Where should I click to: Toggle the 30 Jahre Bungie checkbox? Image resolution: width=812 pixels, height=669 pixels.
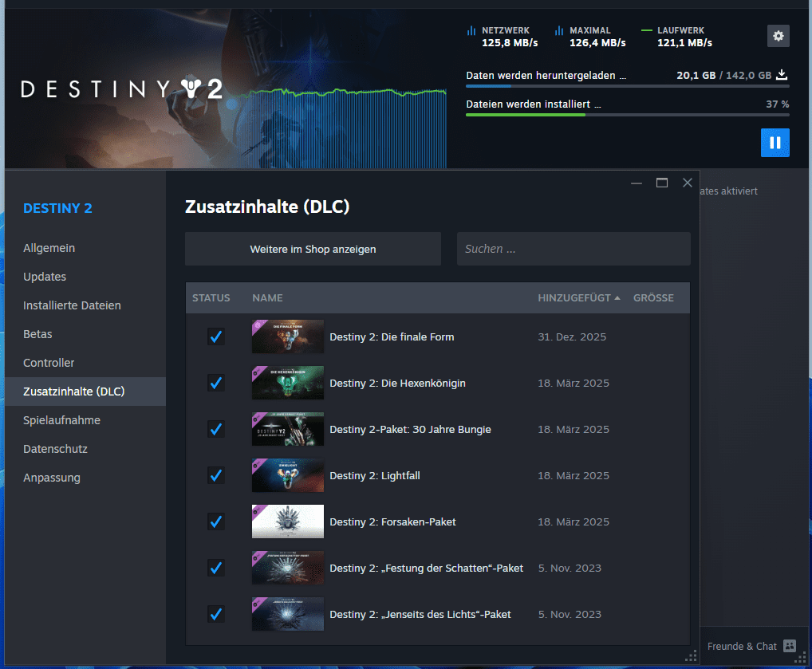[x=216, y=429]
